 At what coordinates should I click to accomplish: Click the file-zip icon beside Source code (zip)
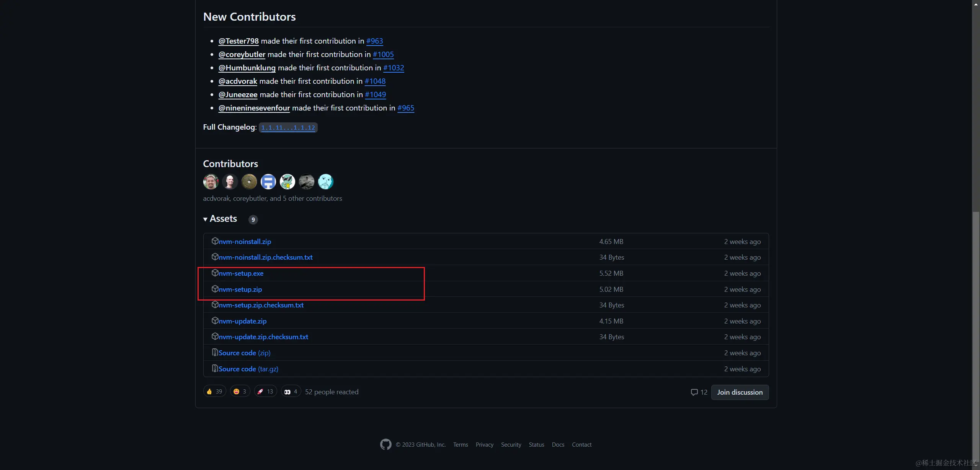coord(215,353)
